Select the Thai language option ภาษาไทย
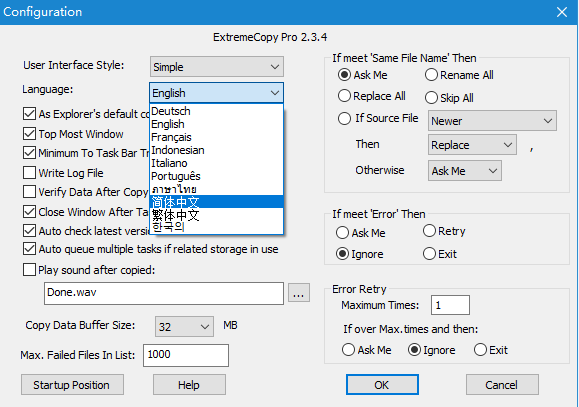This screenshot has width=579, height=407. pos(217,189)
